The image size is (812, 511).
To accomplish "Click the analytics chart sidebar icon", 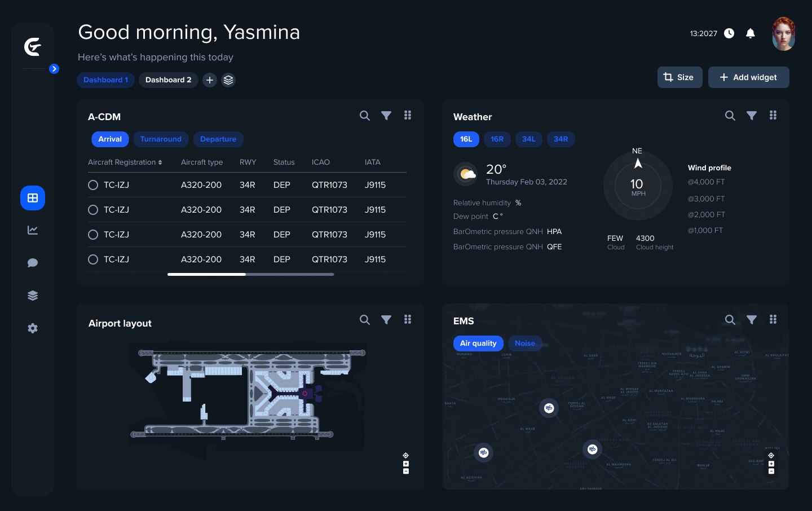I will (x=33, y=230).
